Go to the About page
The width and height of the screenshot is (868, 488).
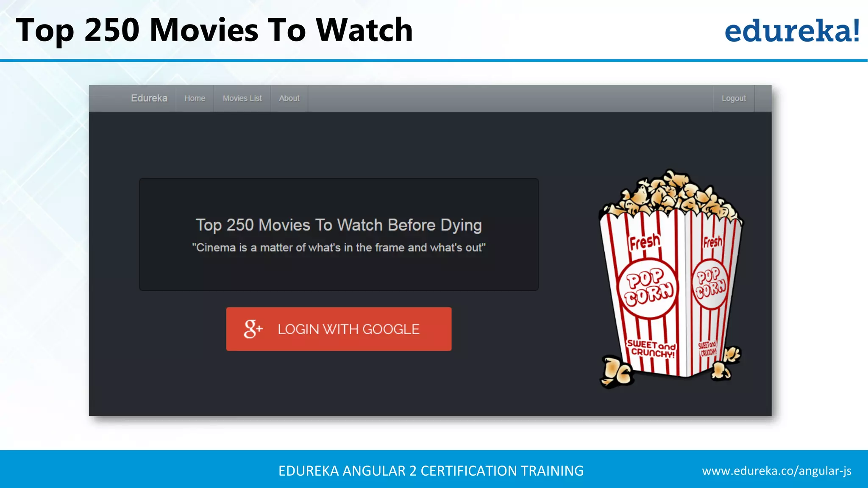(x=289, y=98)
